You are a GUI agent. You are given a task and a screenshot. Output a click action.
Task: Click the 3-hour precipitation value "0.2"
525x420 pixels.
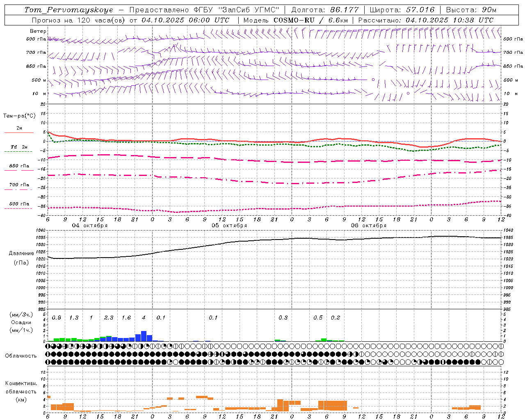tap(336, 318)
